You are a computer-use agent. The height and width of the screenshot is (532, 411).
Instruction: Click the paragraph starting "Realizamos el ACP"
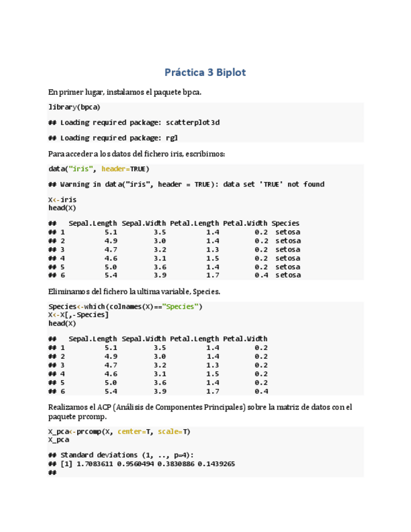(200, 407)
